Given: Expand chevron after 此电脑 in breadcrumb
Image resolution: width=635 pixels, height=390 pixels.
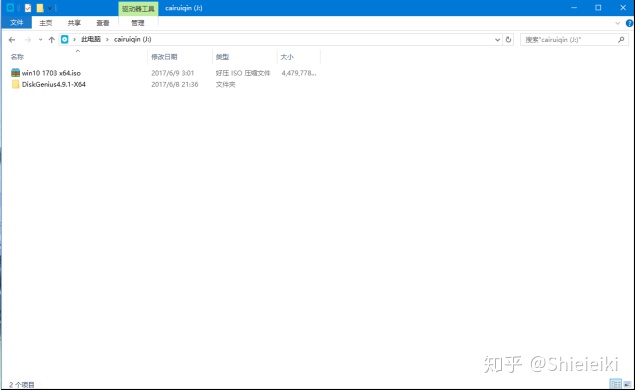Looking at the screenshot, I should pos(107,39).
